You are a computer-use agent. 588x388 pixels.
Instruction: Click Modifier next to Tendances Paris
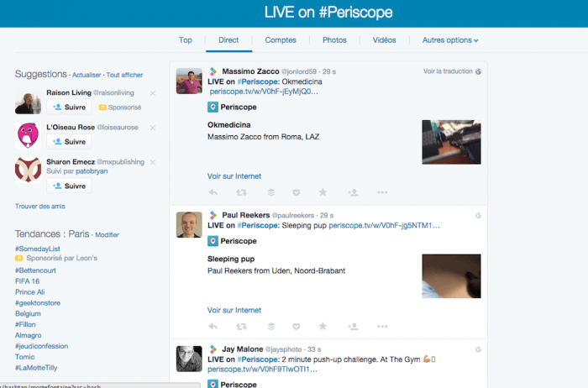(107, 235)
